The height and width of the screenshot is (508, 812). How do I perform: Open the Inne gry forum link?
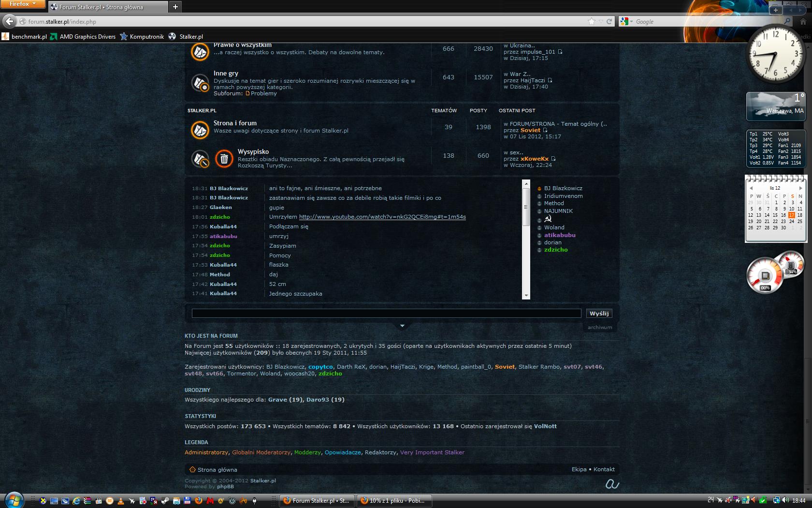tap(226, 73)
